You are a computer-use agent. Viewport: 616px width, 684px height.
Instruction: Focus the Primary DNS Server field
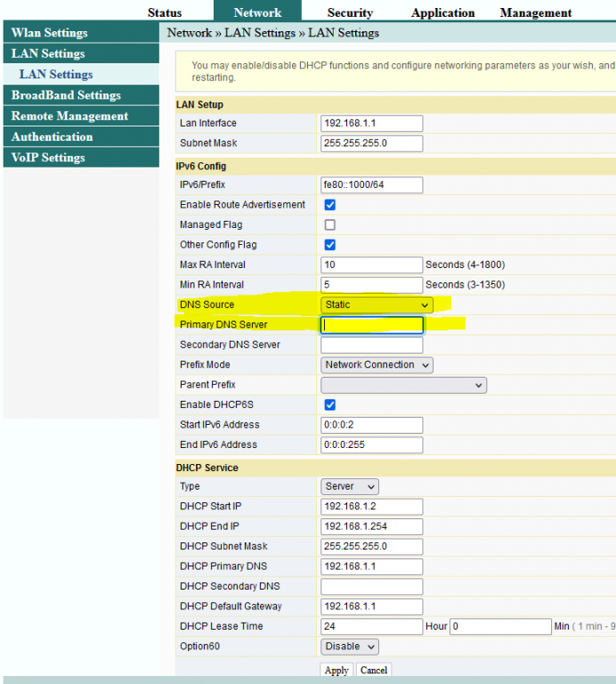pos(371,325)
